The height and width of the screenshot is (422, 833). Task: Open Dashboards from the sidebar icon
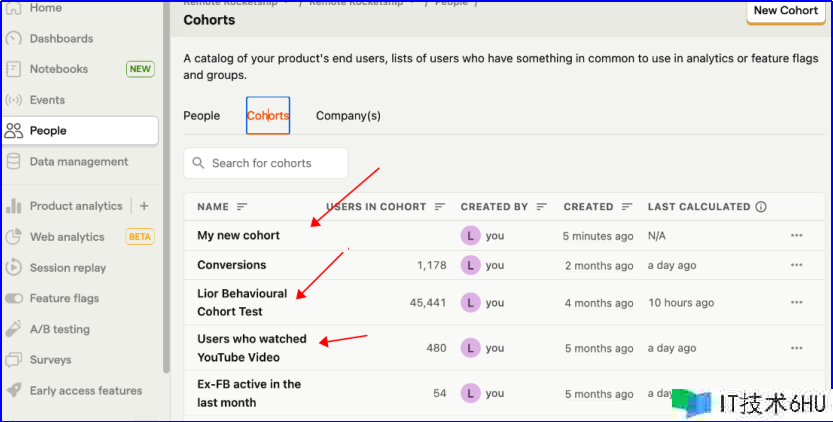coord(14,39)
